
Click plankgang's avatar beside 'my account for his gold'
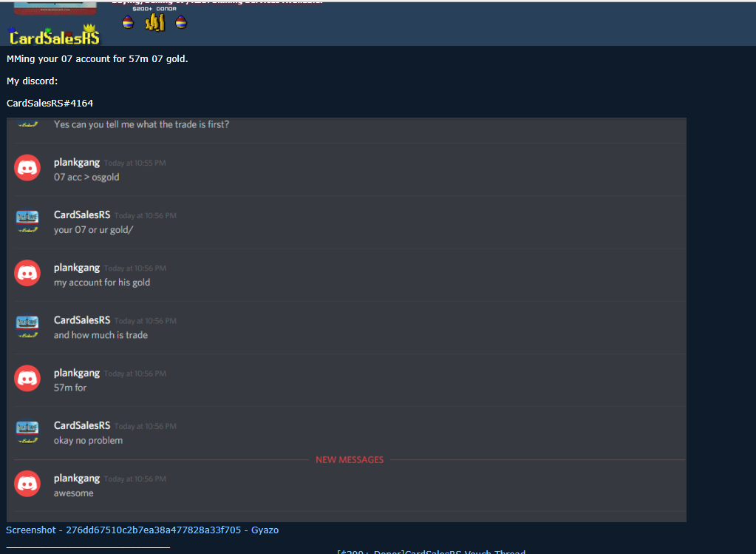[x=27, y=273]
